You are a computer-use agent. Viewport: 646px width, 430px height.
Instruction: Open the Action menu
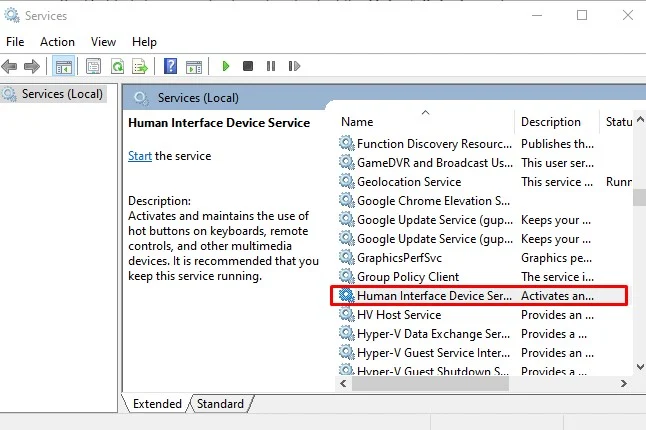[57, 42]
